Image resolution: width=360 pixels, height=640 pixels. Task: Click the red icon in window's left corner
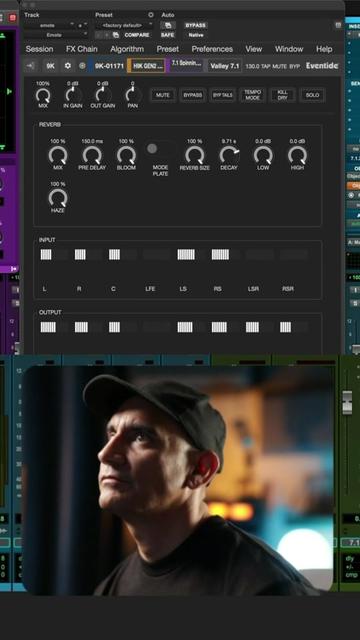click(x=12, y=17)
